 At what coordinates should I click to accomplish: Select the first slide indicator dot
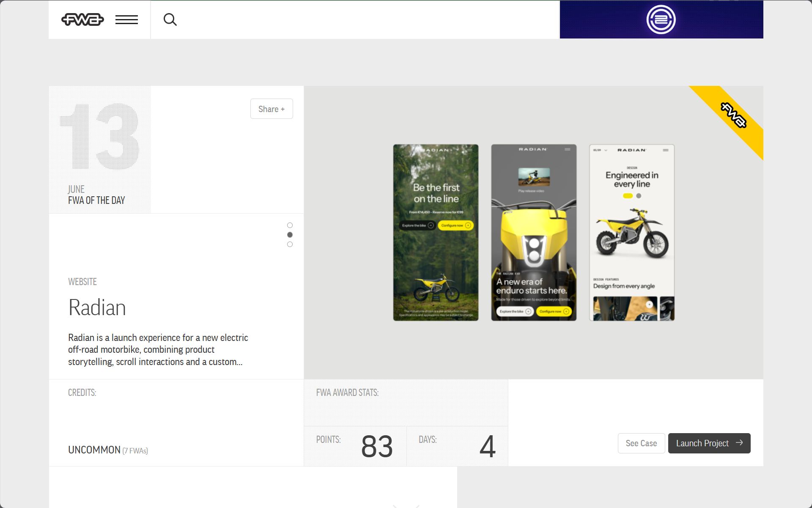pos(290,225)
